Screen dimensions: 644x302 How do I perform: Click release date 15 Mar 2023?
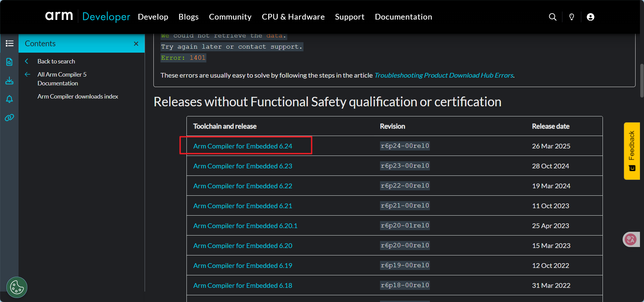[551, 246]
